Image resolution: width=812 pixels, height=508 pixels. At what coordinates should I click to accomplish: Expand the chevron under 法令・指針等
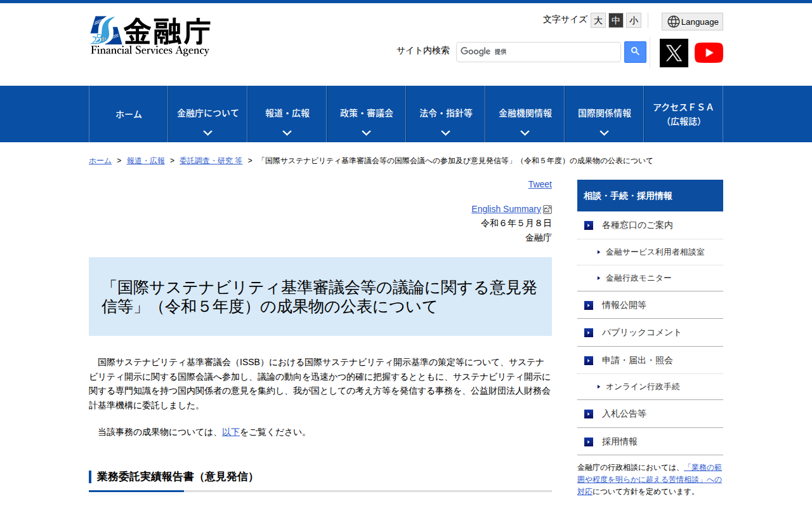point(445,133)
